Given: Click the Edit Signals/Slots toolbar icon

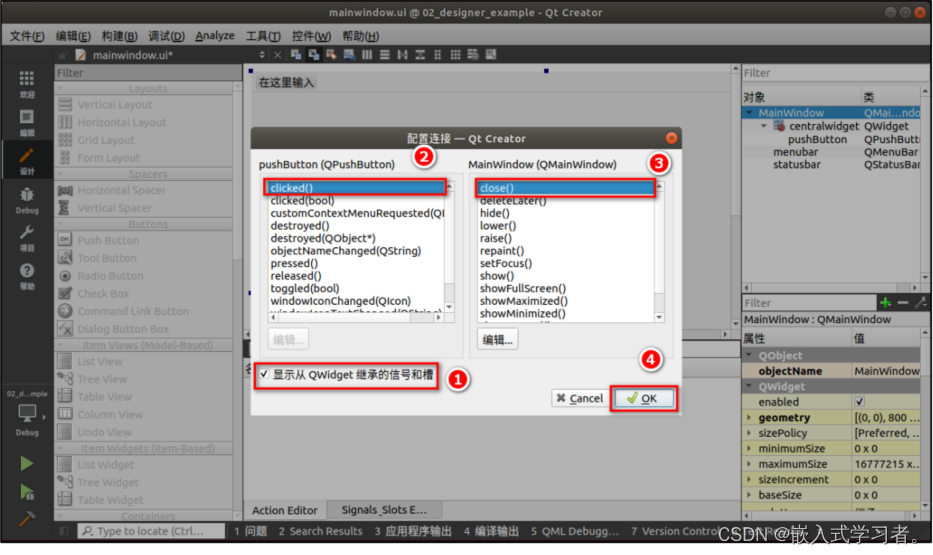Looking at the screenshot, I should [x=314, y=55].
